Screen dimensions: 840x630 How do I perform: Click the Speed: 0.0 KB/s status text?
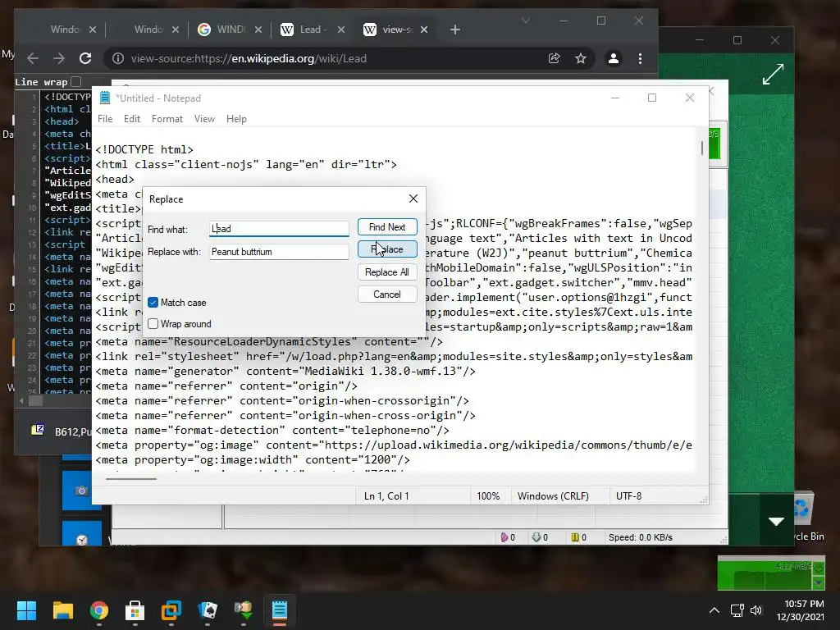click(640, 537)
